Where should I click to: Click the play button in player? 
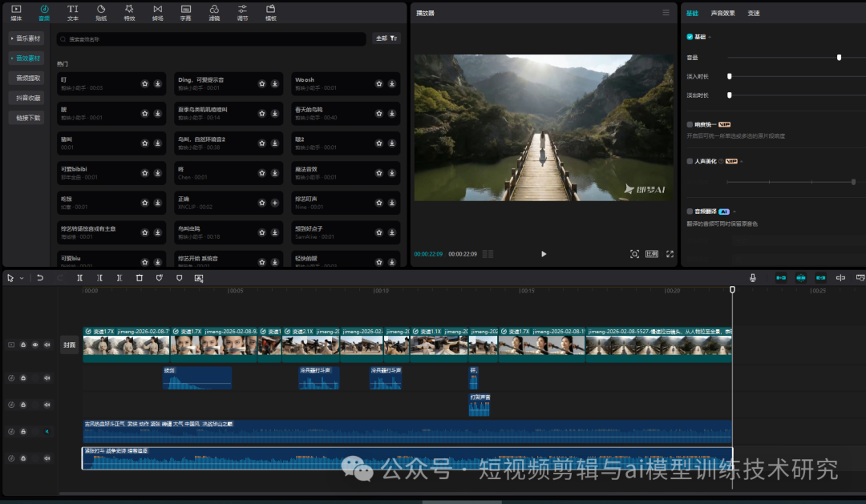coord(544,254)
